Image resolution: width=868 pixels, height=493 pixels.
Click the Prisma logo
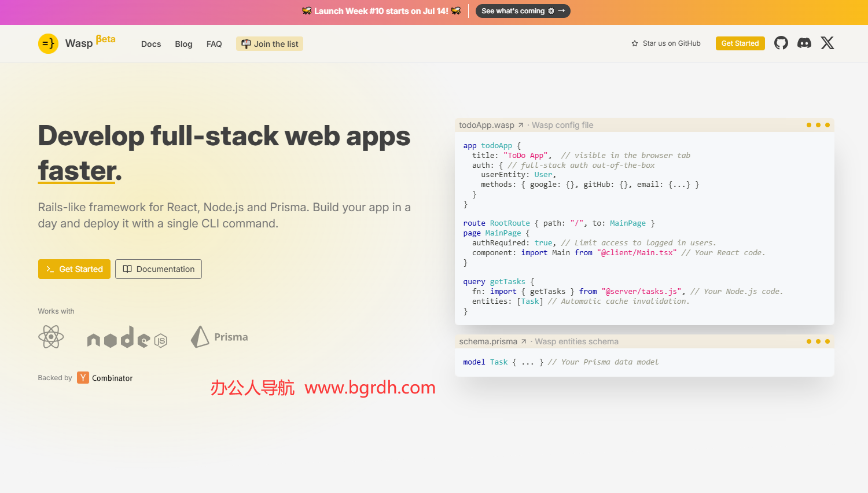[x=219, y=337]
